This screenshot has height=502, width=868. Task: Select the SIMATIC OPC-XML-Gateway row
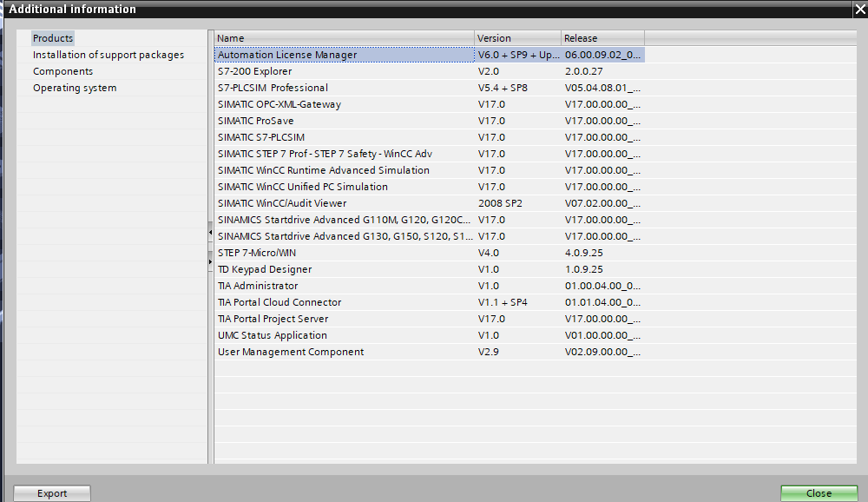(x=429, y=104)
